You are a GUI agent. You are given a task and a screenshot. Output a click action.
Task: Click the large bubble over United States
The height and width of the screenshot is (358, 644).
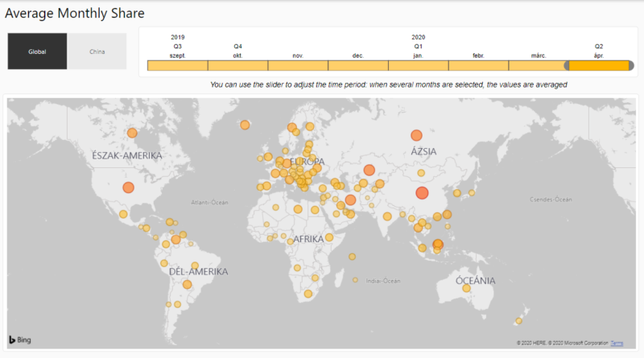[128, 187]
